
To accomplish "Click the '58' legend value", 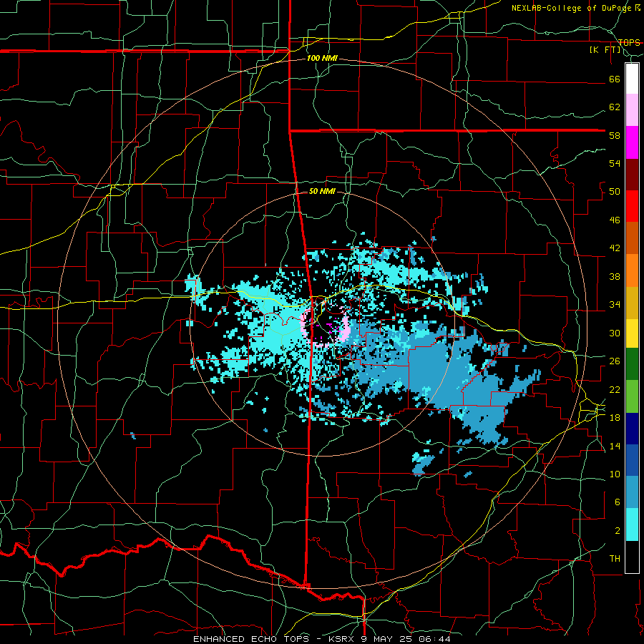I will point(615,135).
